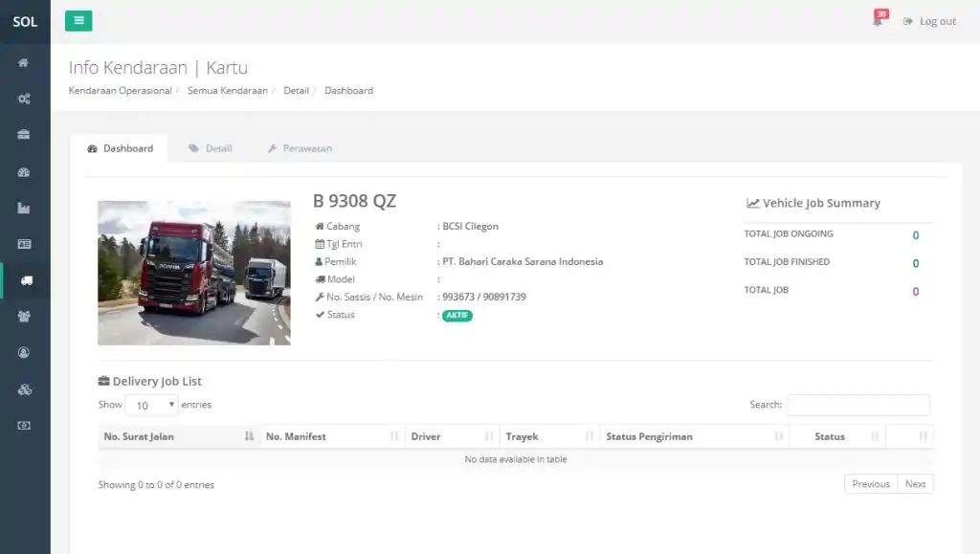
Task: Click the 993673 / 90891739 chassis number
Action: (x=484, y=297)
